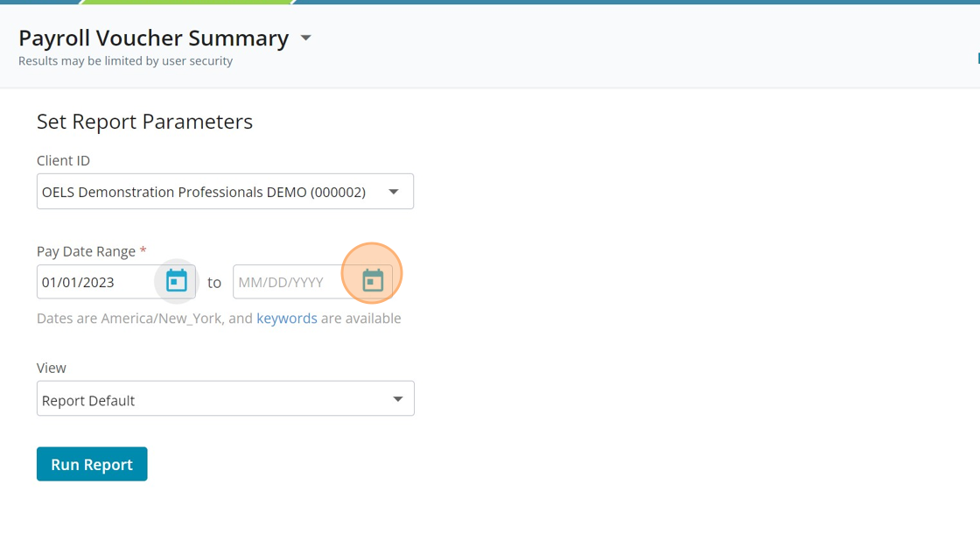The height and width of the screenshot is (548, 980).
Task: Click the Pay Date Range label
Action: tap(86, 251)
